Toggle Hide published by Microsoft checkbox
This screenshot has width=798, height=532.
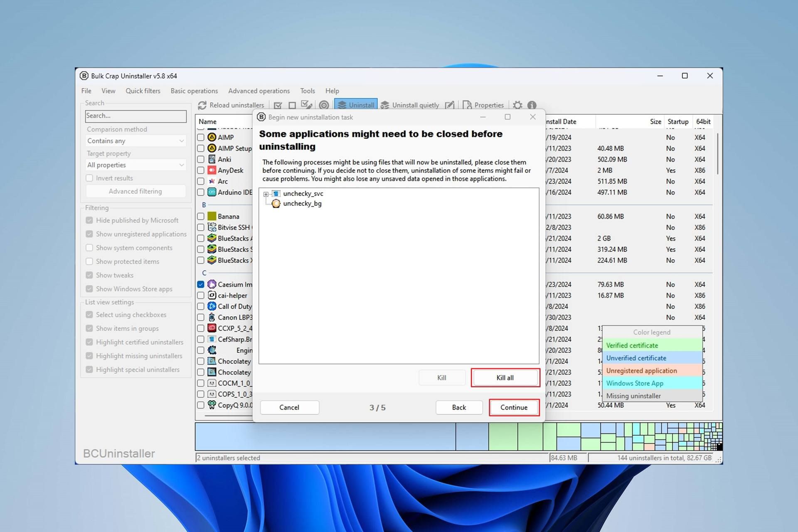[89, 220]
